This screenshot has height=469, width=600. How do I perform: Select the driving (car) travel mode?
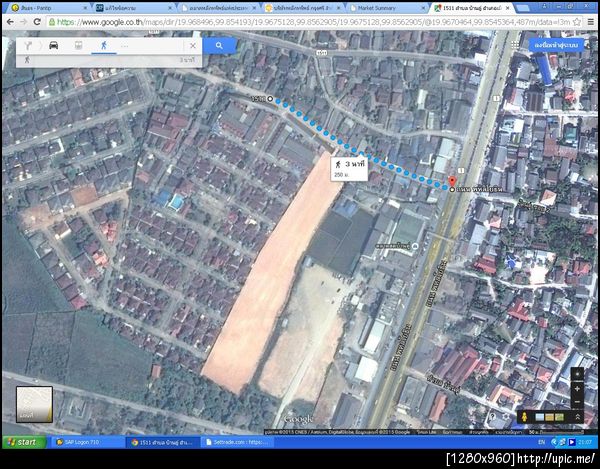click(54, 46)
